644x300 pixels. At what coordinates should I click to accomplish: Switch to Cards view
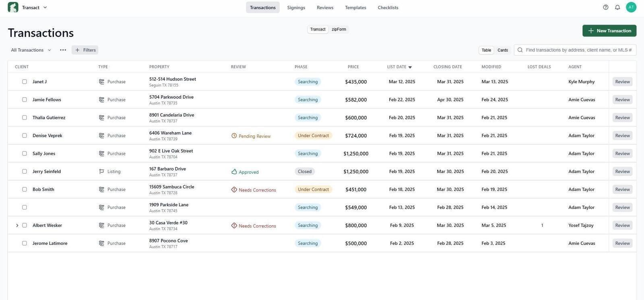click(x=503, y=50)
